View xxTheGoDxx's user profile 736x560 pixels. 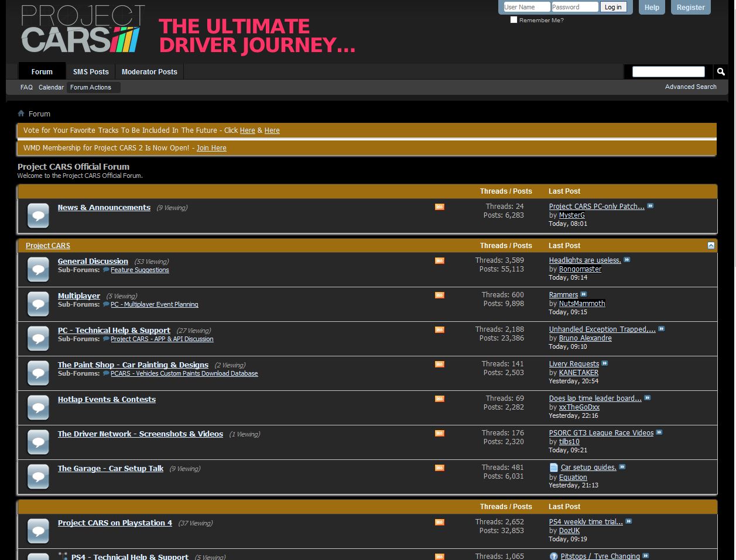pyautogui.click(x=579, y=407)
